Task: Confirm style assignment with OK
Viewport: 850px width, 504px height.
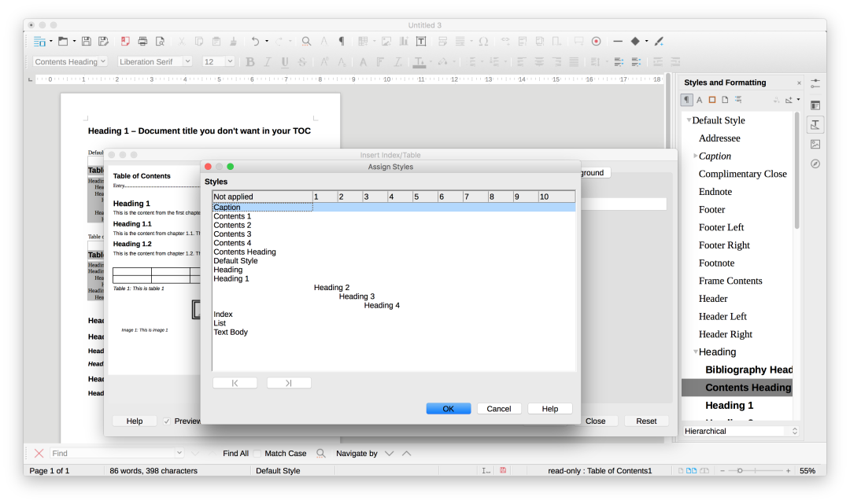Action: [x=448, y=408]
